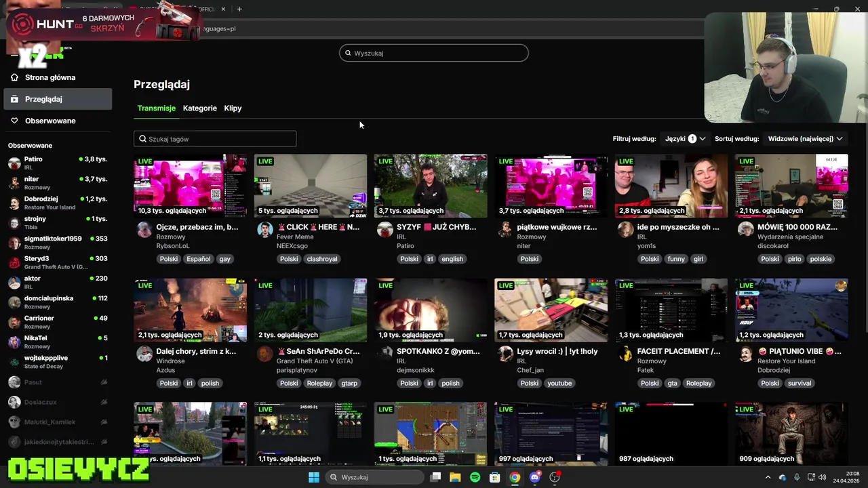The height and width of the screenshot is (488, 868).
Task: Click Steryd3 avatar in followed sidebar
Action: [14, 262]
